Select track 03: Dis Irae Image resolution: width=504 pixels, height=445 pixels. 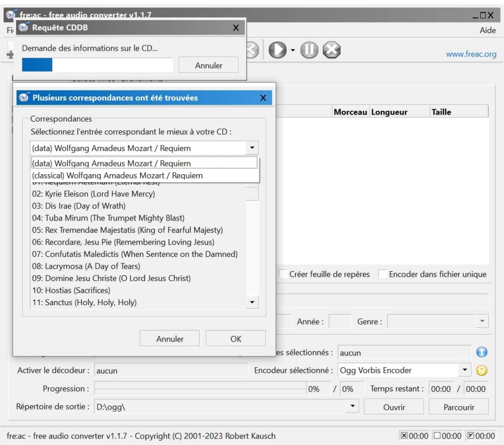(138, 206)
